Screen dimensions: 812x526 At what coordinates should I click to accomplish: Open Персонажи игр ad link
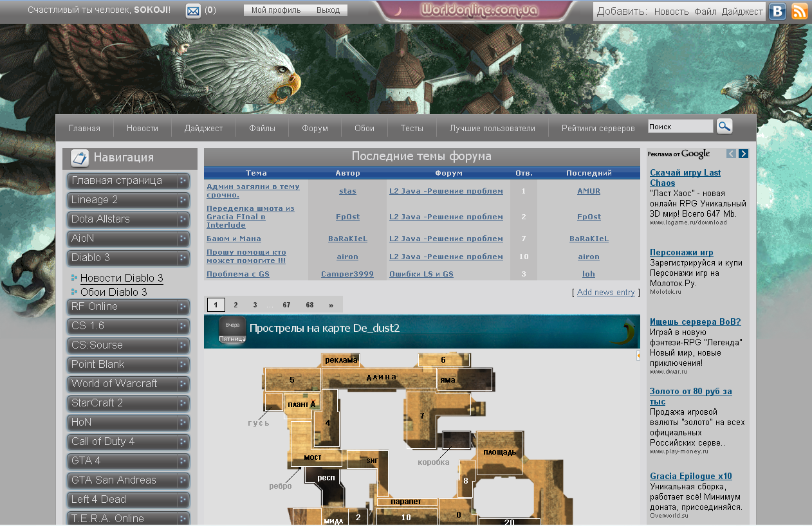coord(681,252)
